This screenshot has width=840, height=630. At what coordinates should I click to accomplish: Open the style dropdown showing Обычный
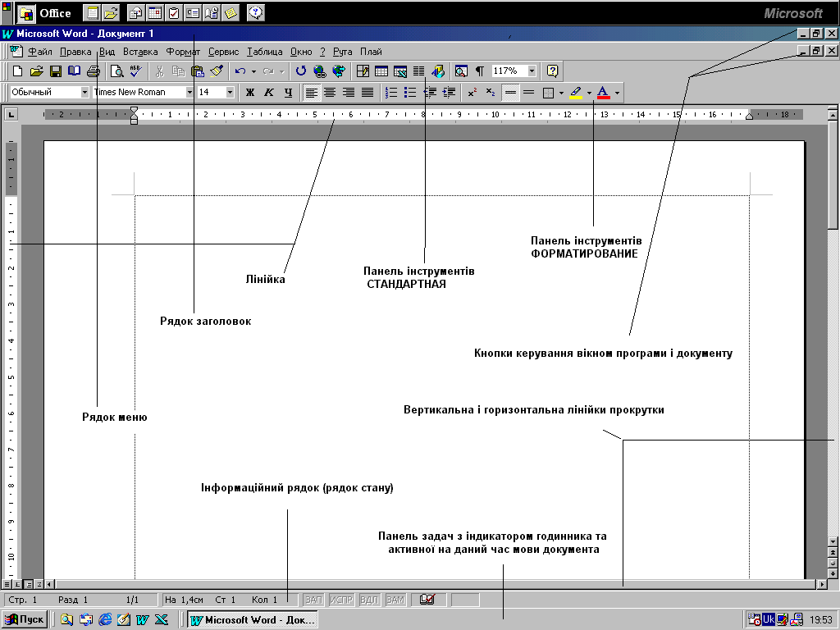[x=84, y=92]
